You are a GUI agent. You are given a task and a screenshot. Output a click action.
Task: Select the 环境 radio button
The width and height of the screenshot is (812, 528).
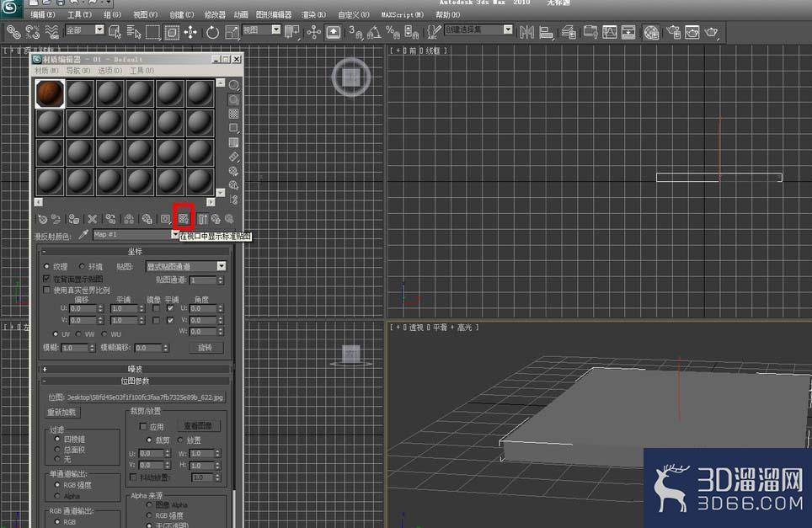(x=82, y=266)
